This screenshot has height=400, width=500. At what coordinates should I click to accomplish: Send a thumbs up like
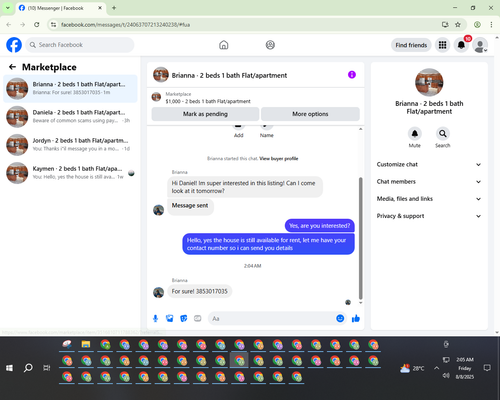356,318
